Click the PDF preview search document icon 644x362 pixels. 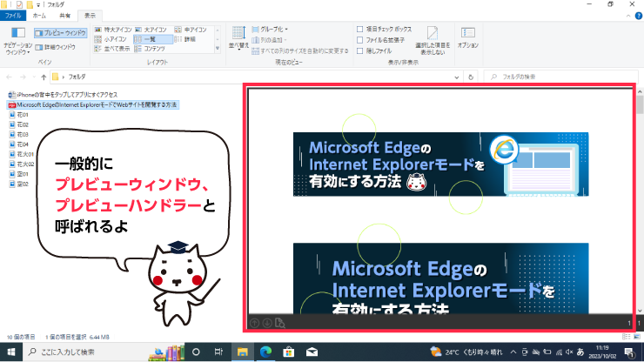coord(279,323)
